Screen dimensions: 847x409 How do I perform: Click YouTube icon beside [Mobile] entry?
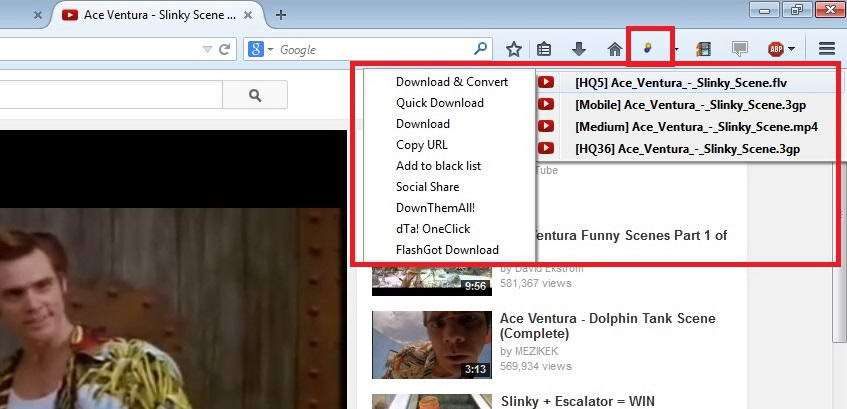(546, 105)
